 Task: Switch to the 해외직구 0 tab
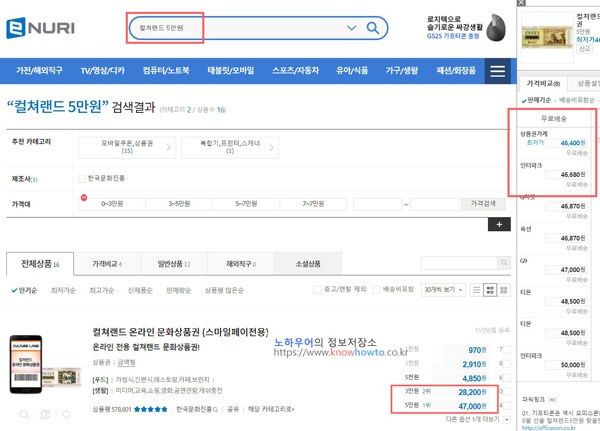[x=241, y=264]
